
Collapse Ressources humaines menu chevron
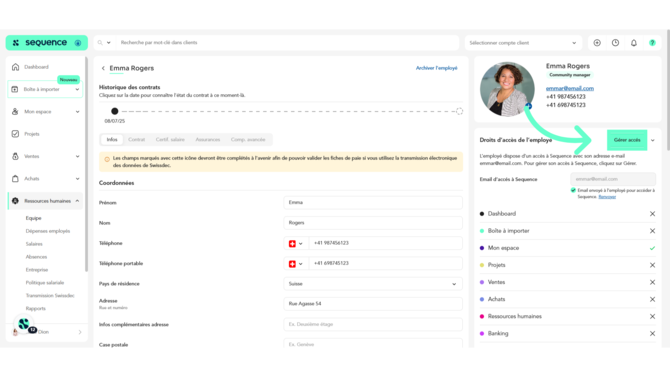[x=77, y=201]
